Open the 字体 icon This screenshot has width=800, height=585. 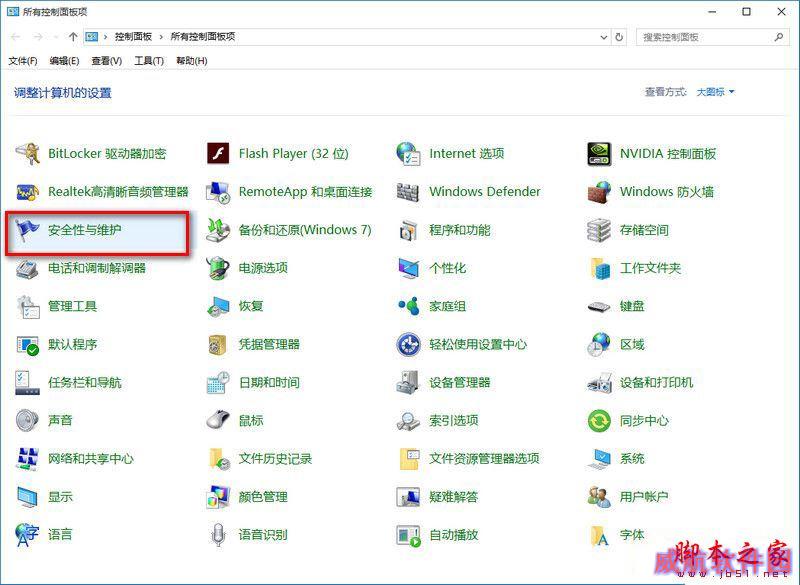click(599, 535)
